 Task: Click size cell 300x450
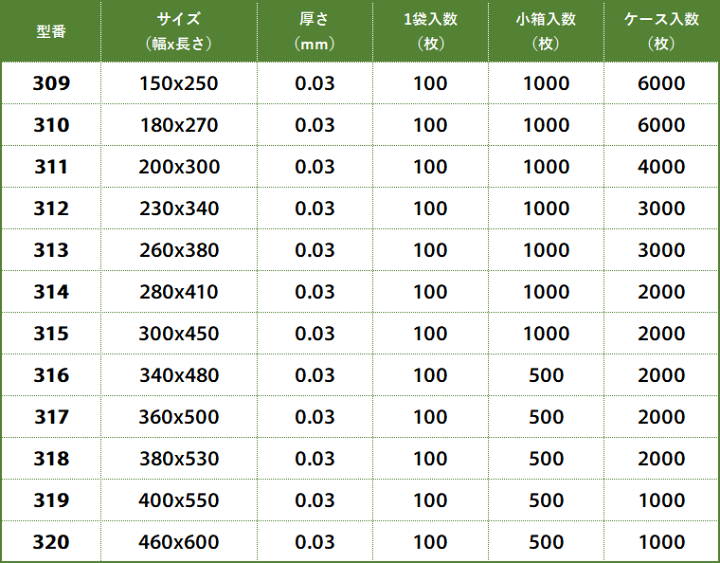(179, 333)
